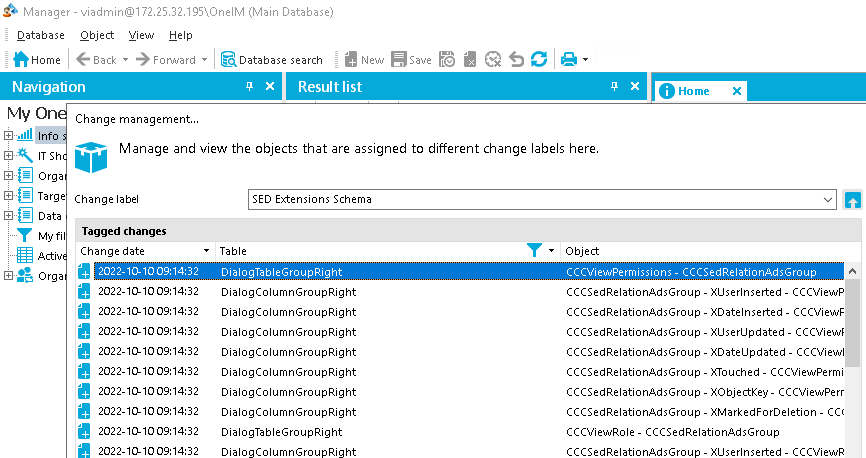Expand the Info system tree node
The width and height of the screenshot is (866, 458).
[x=9, y=136]
